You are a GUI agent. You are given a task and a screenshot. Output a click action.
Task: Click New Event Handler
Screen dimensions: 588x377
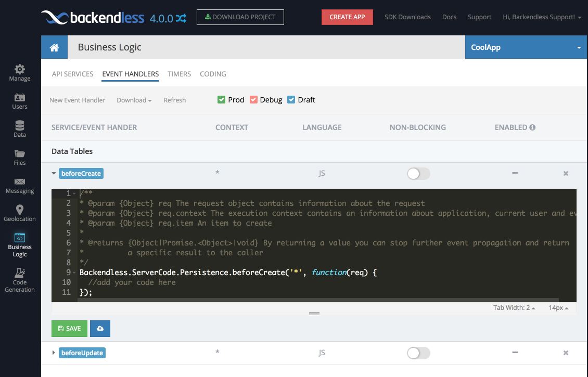77,100
